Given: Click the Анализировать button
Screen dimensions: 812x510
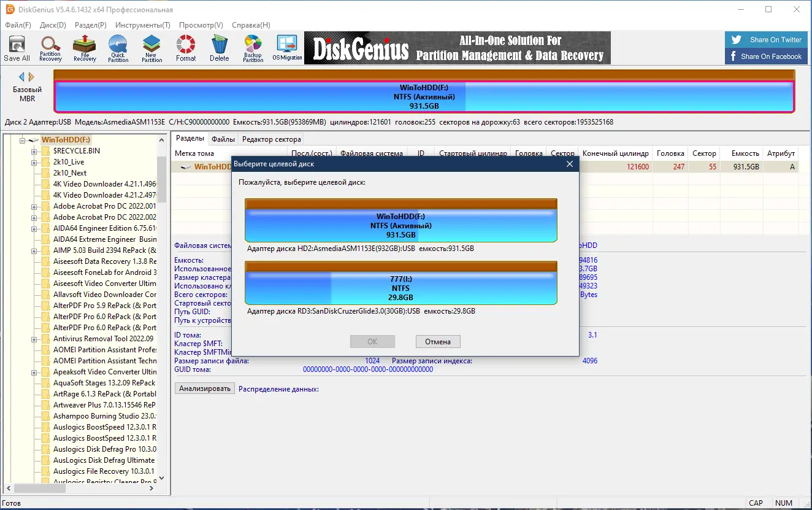Looking at the screenshot, I should click(x=205, y=388).
